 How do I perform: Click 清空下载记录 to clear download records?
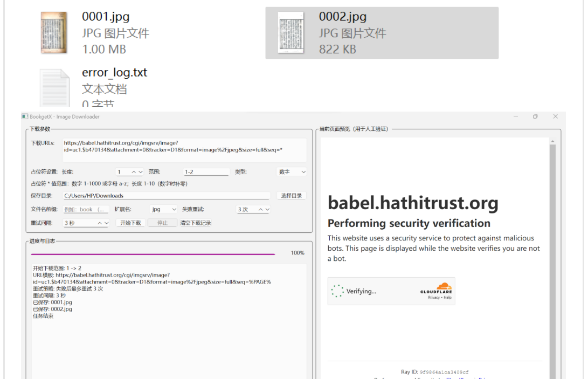pyautogui.click(x=196, y=223)
